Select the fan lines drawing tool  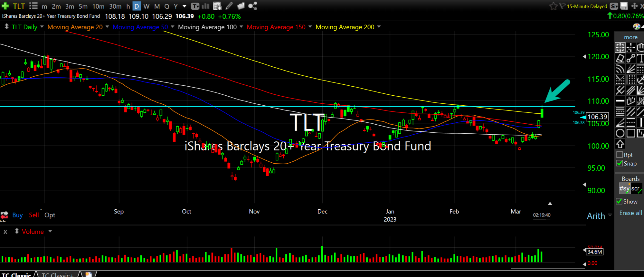coord(631,69)
